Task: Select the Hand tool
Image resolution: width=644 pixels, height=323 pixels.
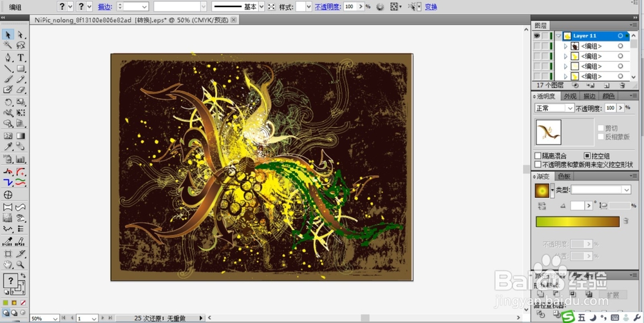Action: 8,264
